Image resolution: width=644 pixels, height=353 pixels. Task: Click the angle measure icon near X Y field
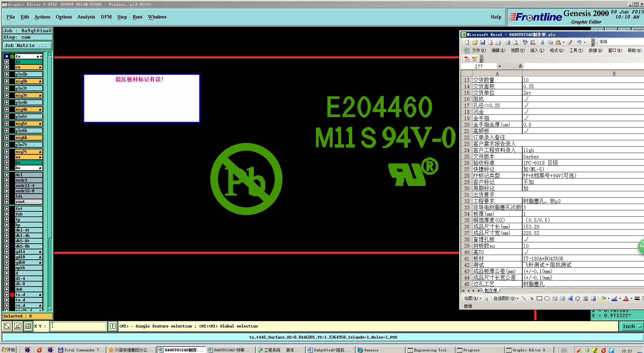point(18,326)
